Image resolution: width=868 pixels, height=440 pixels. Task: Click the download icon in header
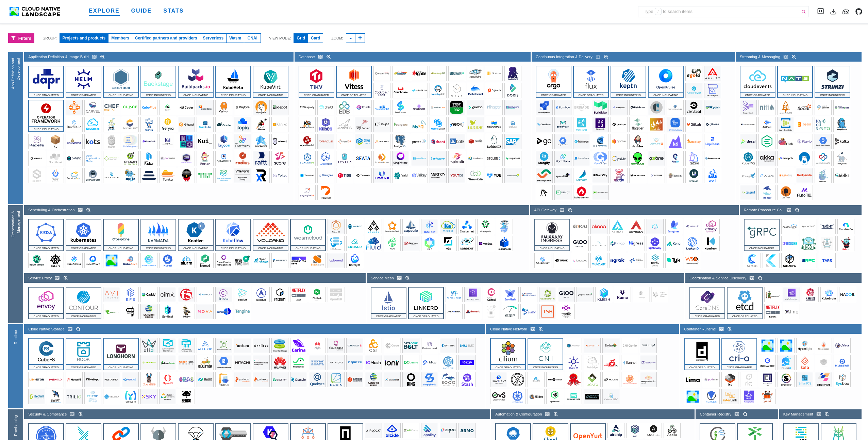point(833,12)
